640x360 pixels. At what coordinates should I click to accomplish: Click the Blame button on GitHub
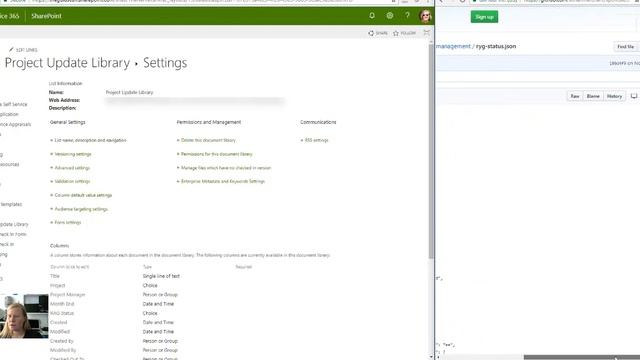[593, 96]
